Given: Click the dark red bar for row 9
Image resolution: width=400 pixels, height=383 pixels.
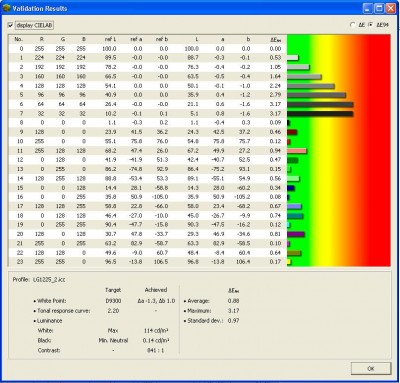Looking at the screenshot, I should coord(292,132).
